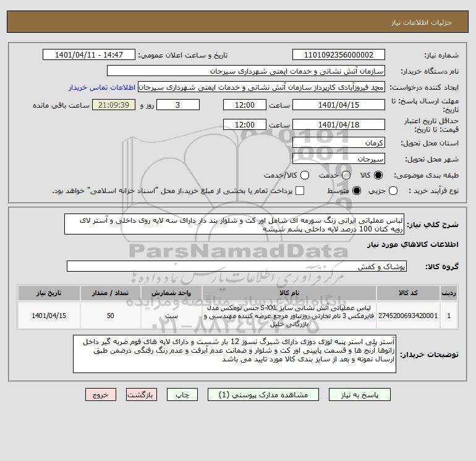Viewport: 476px width, 461px height.
Task: Click the price validity date 1401/04/18 field
Action: [x=339, y=124]
